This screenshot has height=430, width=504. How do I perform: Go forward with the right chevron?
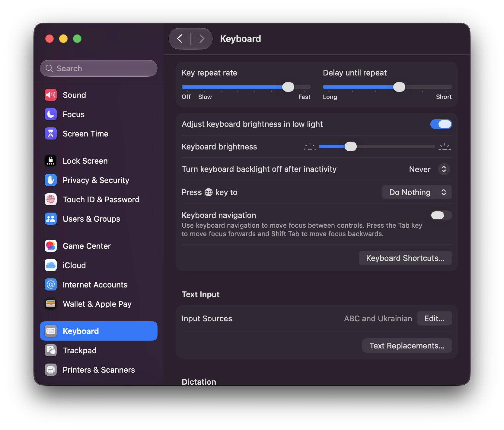pos(202,39)
